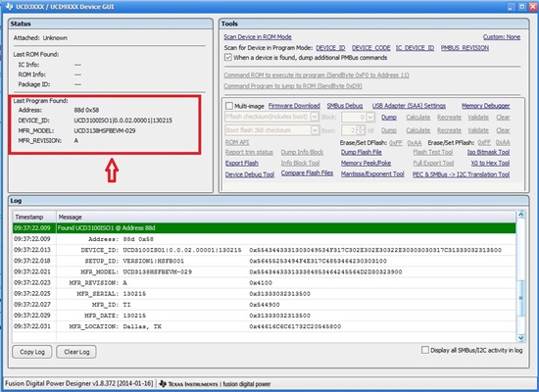Click Validate in the Boot flash checksum row
This screenshot has height=392, width=539.
478,130
